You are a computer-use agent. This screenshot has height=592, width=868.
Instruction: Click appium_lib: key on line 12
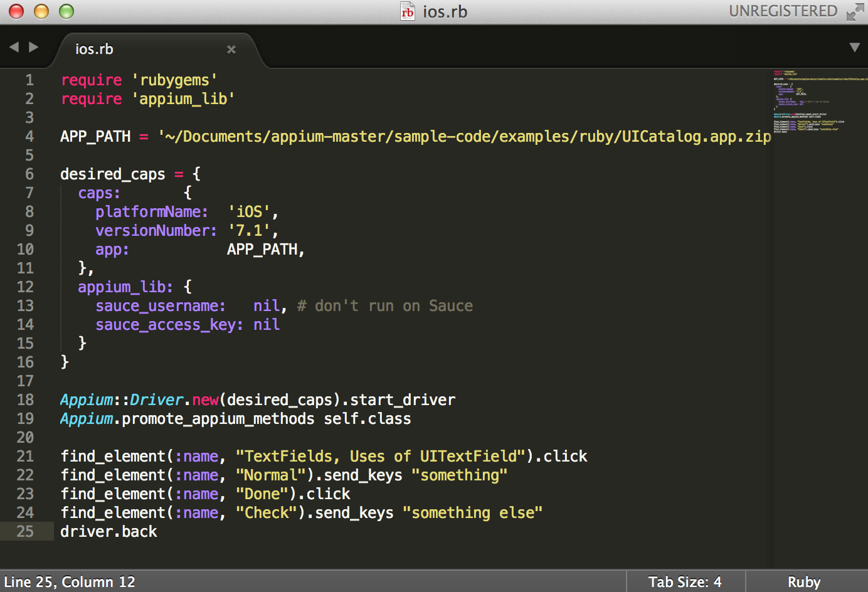125,287
